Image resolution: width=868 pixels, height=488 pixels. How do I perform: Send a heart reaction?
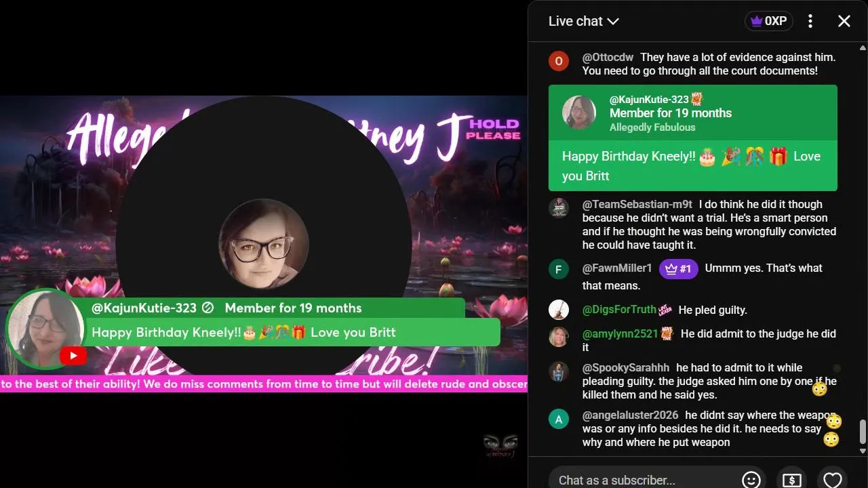click(x=832, y=480)
